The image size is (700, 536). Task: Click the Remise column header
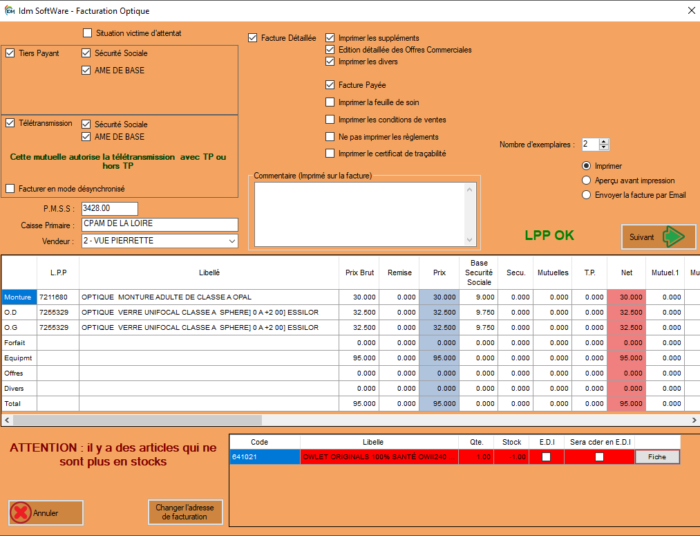[400, 273]
